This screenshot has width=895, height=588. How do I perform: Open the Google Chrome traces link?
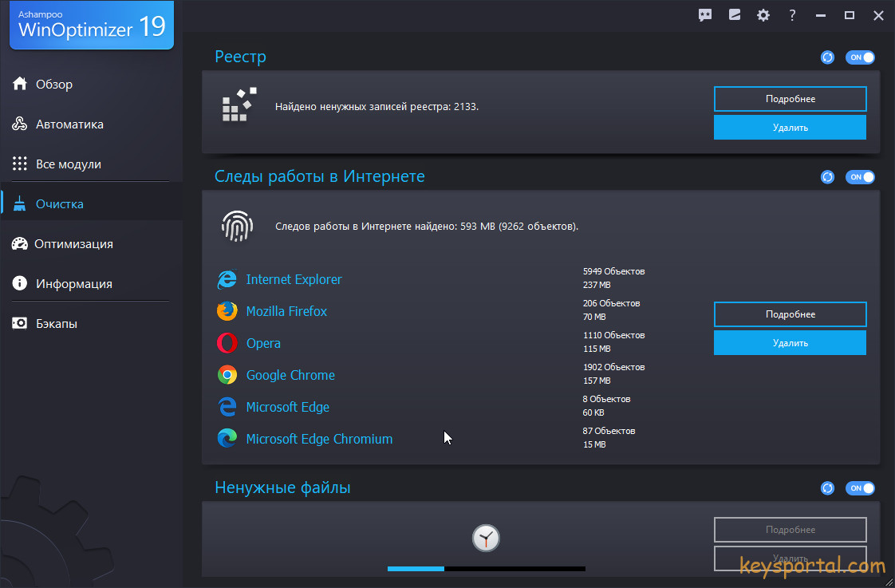pyautogui.click(x=290, y=375)
